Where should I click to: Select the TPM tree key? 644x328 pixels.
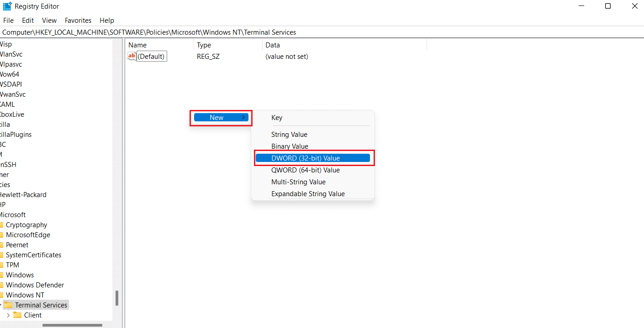click(12, 265)
